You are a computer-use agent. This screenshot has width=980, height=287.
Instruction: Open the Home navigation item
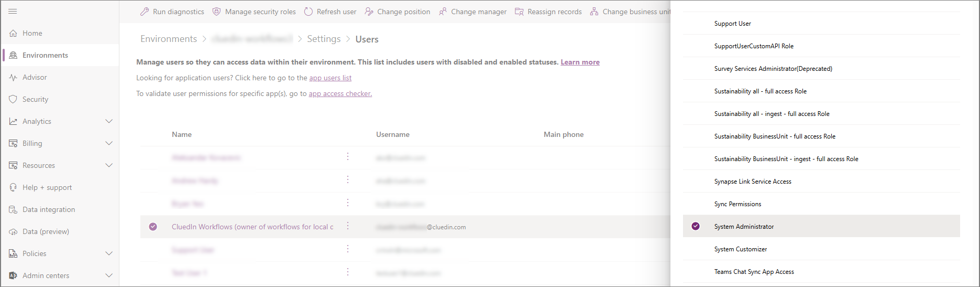click(60, 33)
